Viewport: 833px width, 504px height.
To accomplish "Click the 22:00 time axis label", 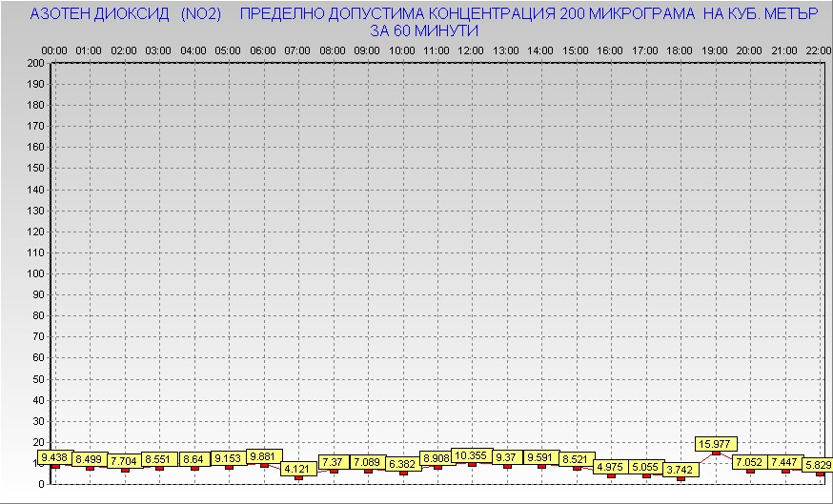I will click(x=819, y=50).
